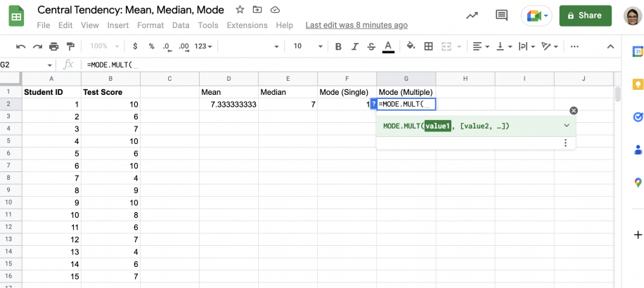The width and height of the screenshot is (644, 288).
Task: Select column G header
Action: pos(406,79)
